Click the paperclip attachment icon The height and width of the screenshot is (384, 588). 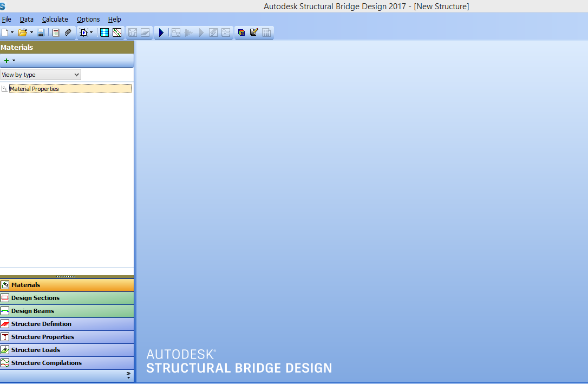(68, 32)
